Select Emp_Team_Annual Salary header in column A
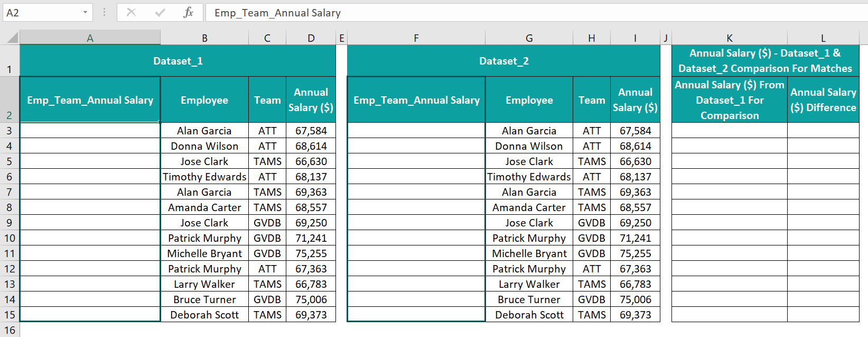 90,100
